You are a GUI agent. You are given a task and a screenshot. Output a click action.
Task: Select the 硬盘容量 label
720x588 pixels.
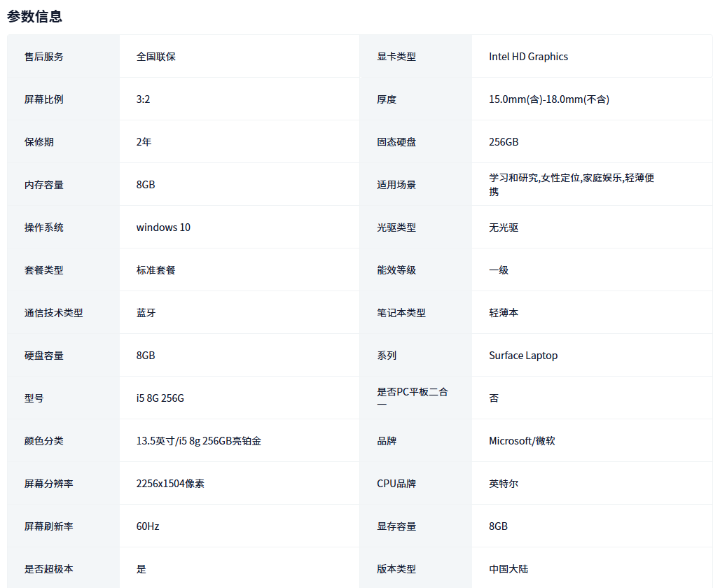click(x=43, y=356)
